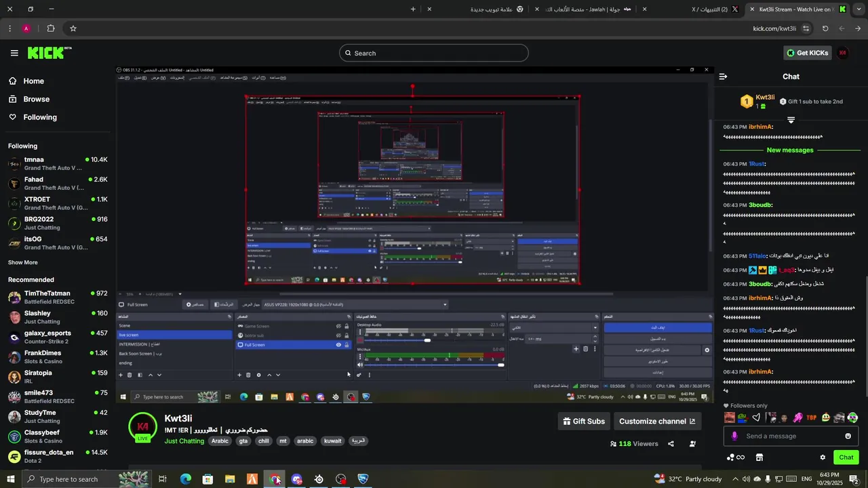Open Windows notification center
Screen dimensions: 868x488
click(854, 479)
